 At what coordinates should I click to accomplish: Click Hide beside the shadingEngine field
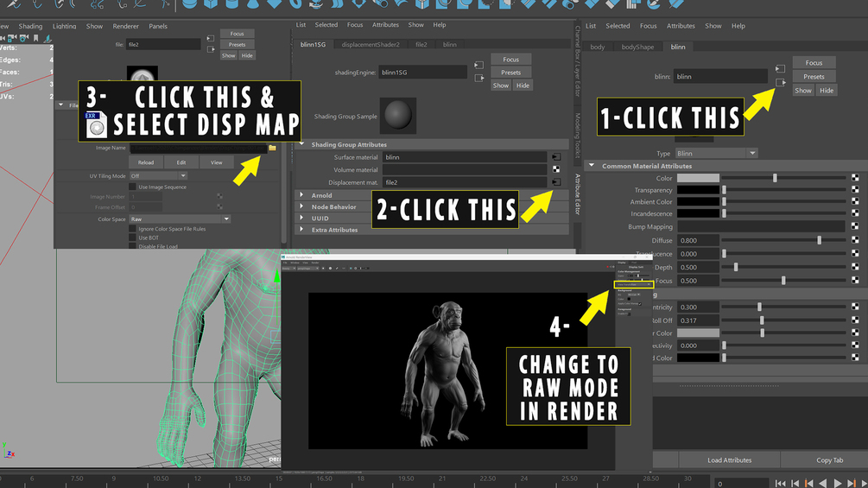(x=523, y=86)
